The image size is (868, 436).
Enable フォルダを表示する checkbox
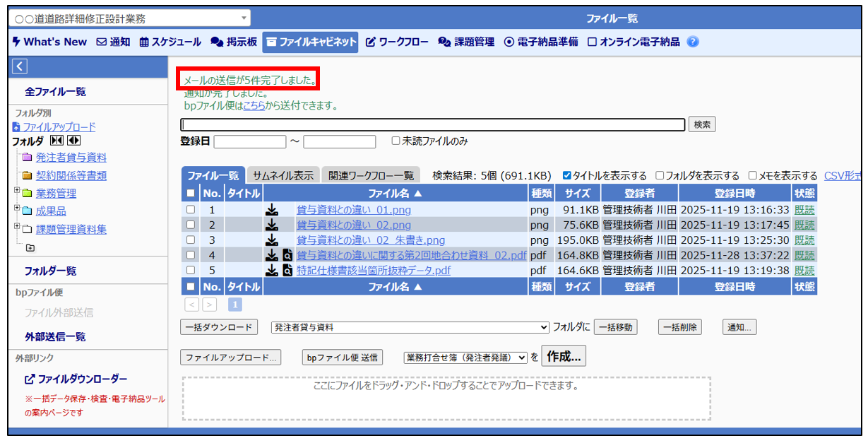(660, 175)
